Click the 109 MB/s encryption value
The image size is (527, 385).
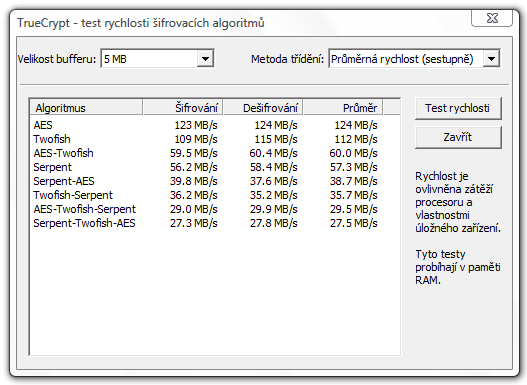point(196,139)
